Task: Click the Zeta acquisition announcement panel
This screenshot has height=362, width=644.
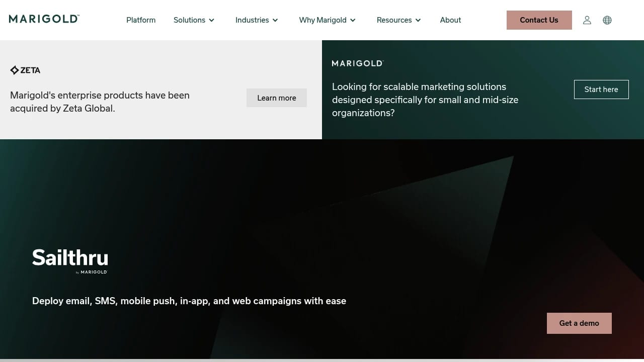Action: (x=161, y=89)
